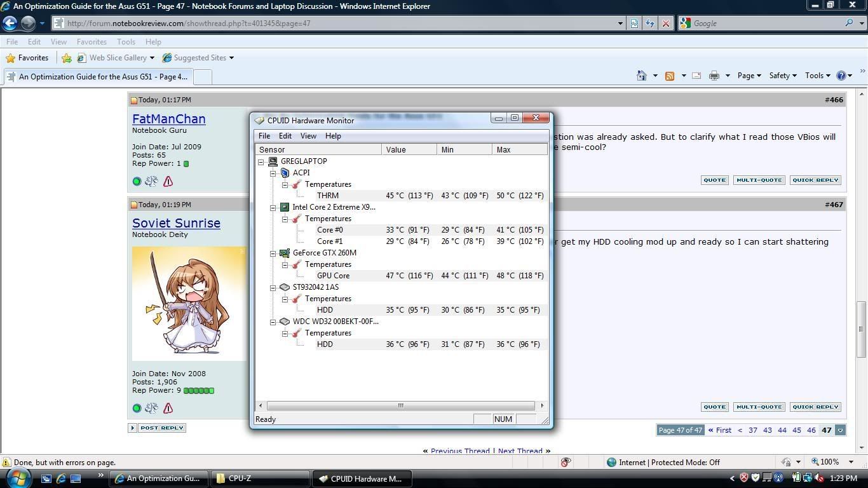Open Hardware Monitor File menu
Image resolution: width=868 pixels, height=488 pixels.
click(264, 136)
